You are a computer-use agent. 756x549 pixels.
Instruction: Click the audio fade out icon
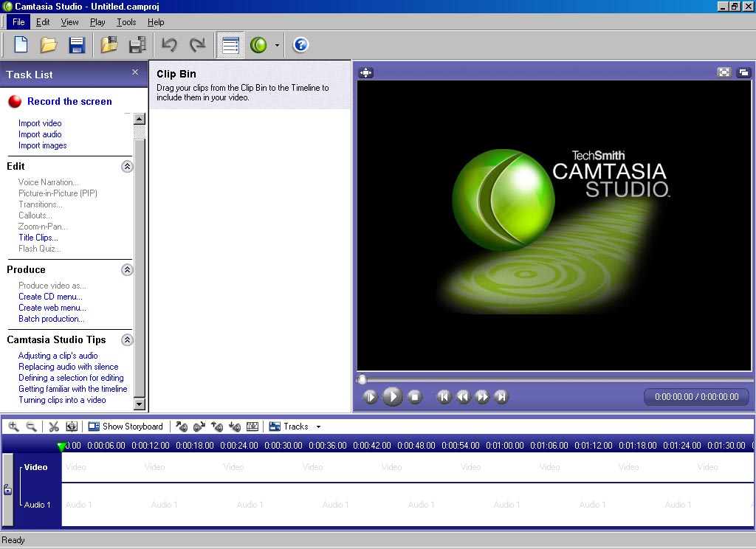click(x=199, y=427)
